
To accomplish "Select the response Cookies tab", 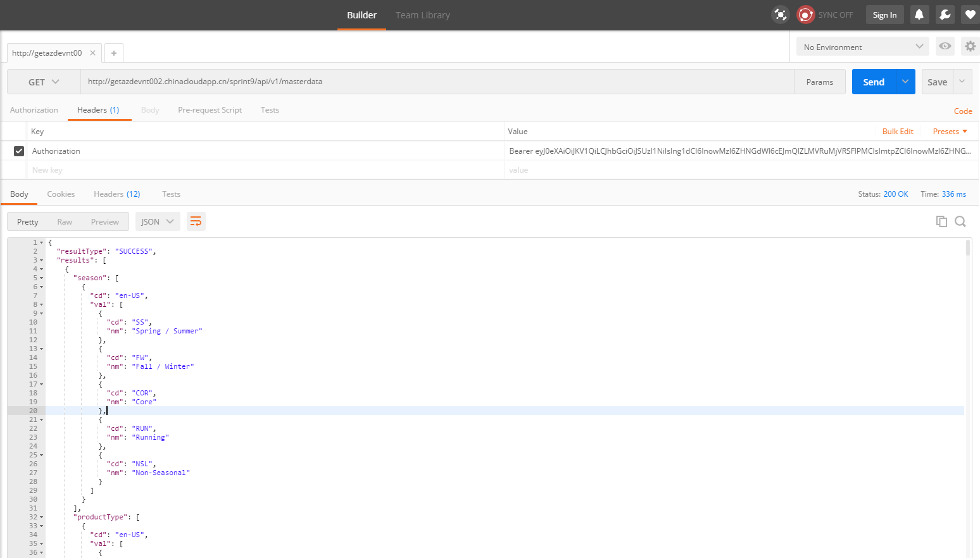I will (61, 194).
